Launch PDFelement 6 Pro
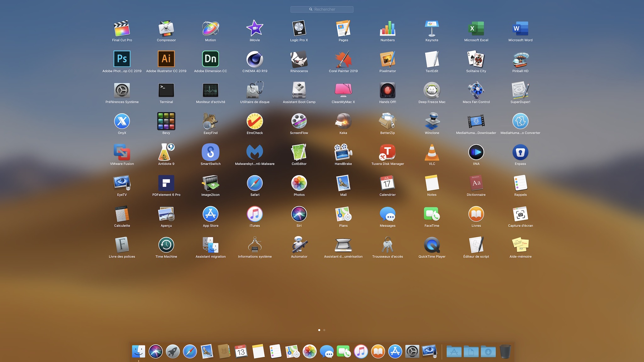 click(x=166, y=183)
